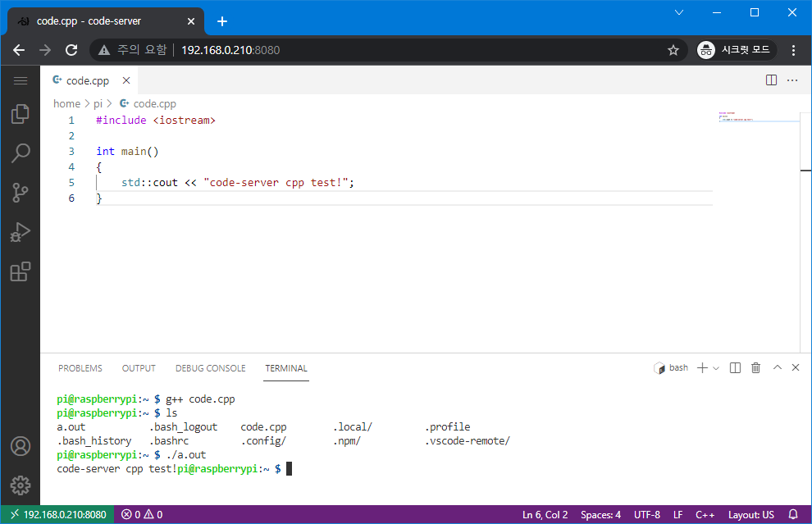
Task: Click the terminal cursor prompt
Action: pos(289,468)
